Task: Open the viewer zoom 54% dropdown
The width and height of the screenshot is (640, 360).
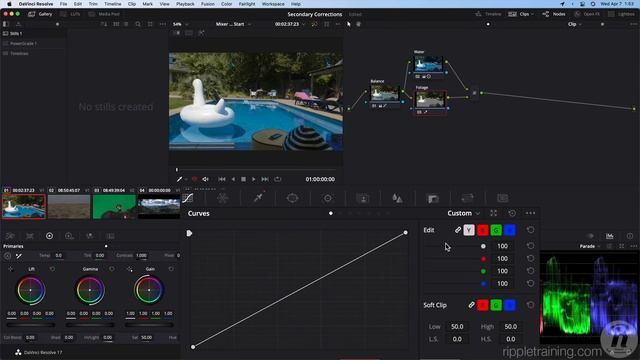Action: (x=180, y=24)
